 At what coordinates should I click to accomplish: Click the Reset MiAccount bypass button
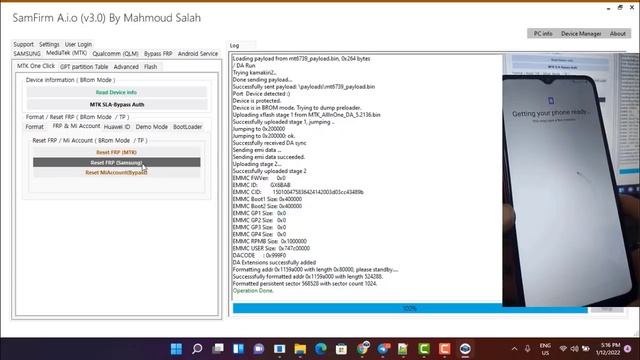tap(116, 172)
